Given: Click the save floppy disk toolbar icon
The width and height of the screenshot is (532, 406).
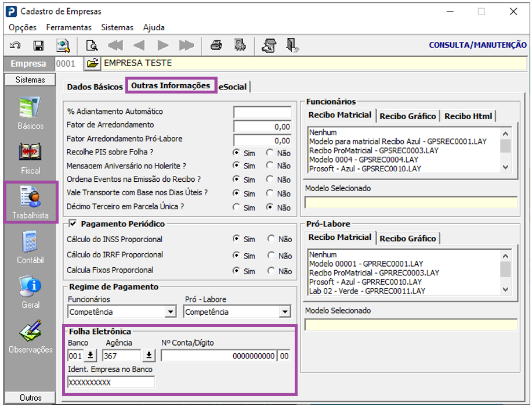Looking at the screenshot, I should (38, 45).
